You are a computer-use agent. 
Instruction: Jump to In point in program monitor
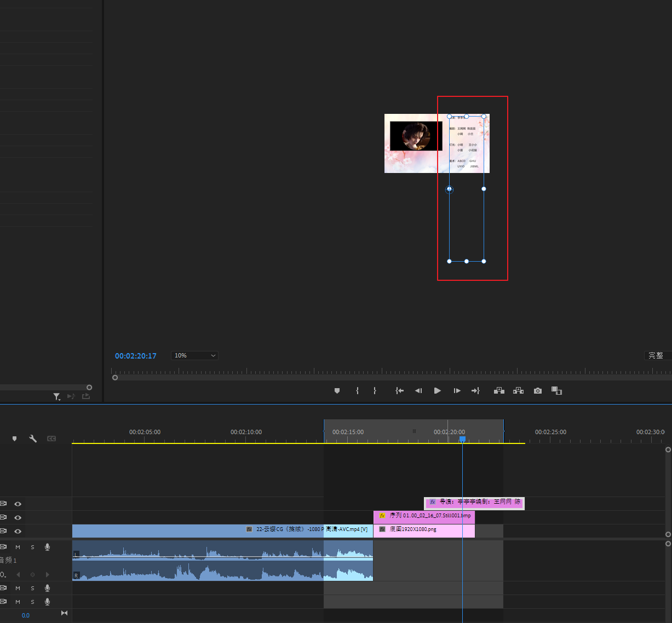(400, 391)
